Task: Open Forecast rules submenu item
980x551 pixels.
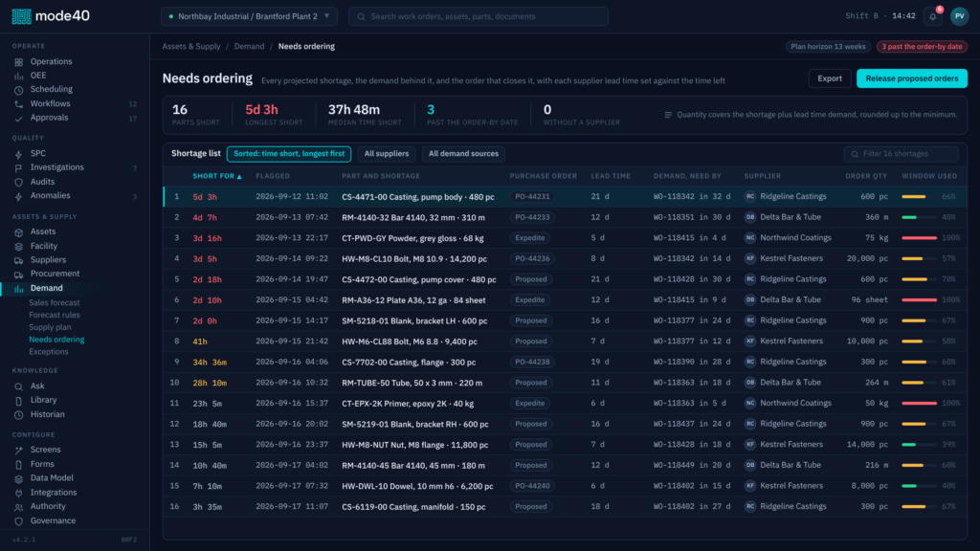Action: point(55,315)
